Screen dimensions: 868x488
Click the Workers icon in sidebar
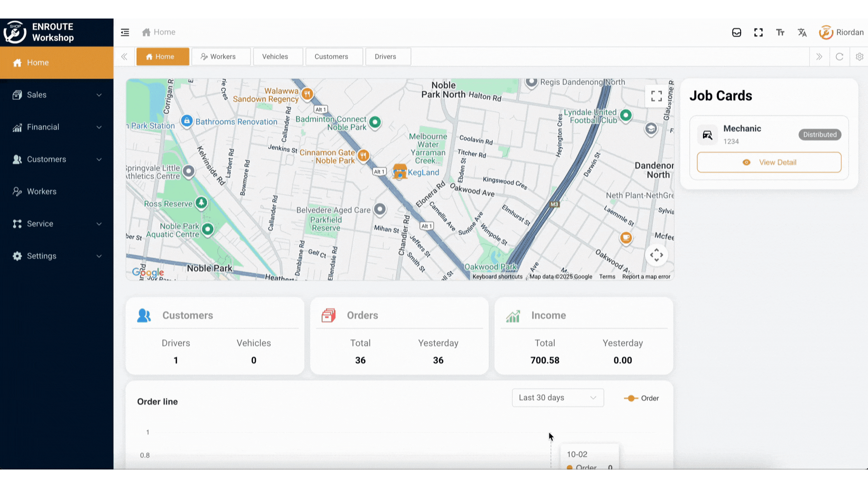point(17,192)
